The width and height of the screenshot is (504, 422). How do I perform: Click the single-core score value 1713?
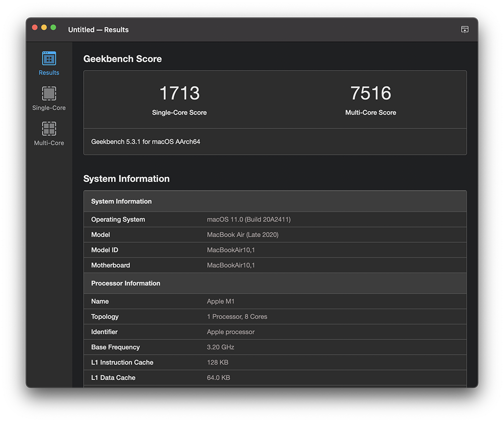179,93
